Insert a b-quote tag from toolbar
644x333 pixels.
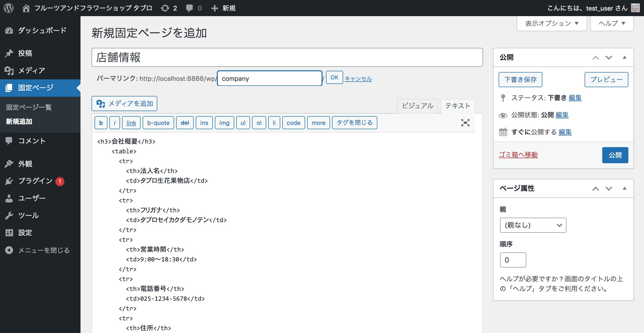[158, 123]
